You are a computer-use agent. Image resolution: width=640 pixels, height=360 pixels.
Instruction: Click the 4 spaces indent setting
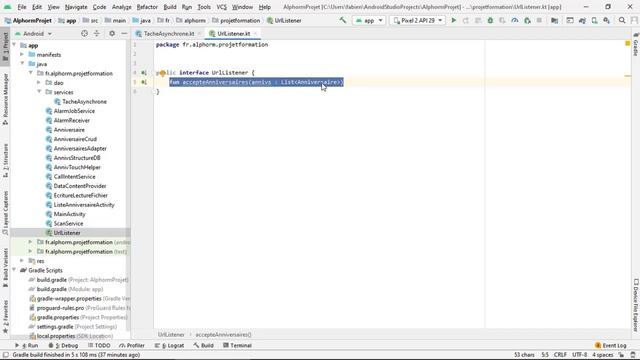click(603, 355)
